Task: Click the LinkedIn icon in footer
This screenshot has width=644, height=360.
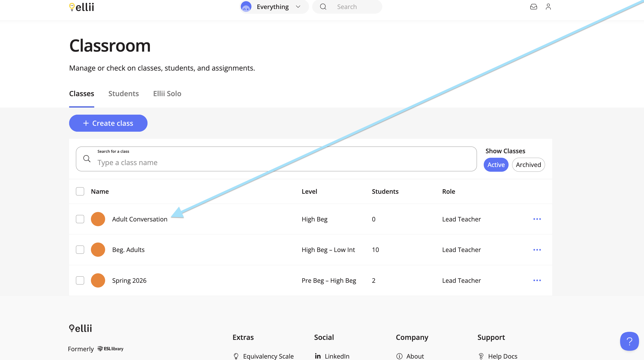Action: [318, 356]
